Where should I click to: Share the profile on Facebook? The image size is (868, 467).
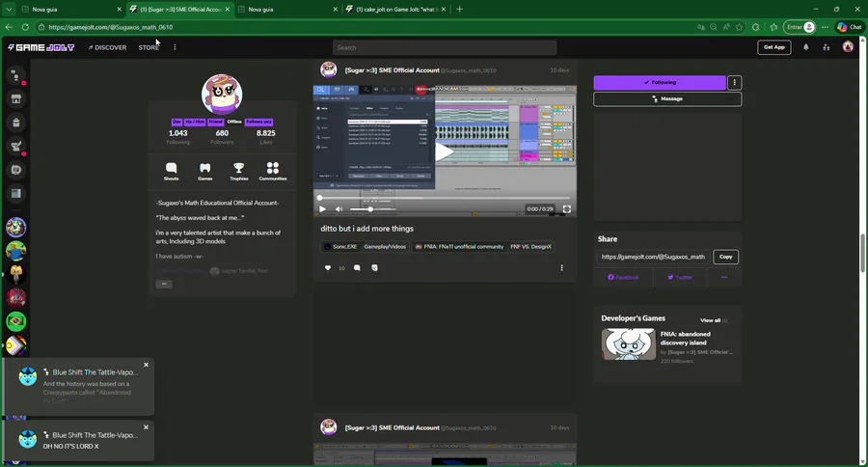click(x=623, y=278)
